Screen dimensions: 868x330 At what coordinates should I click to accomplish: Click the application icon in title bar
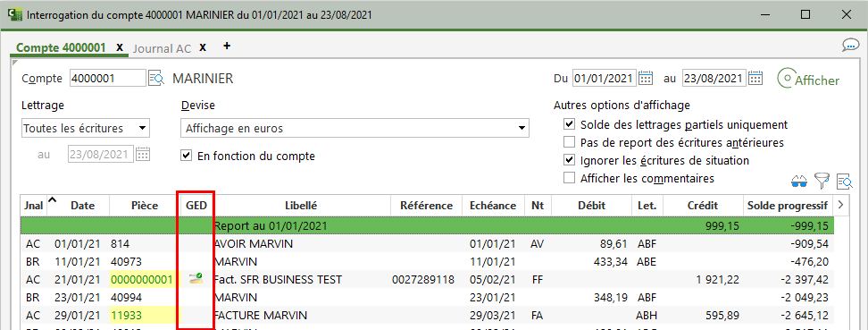[x=14, y=14]
